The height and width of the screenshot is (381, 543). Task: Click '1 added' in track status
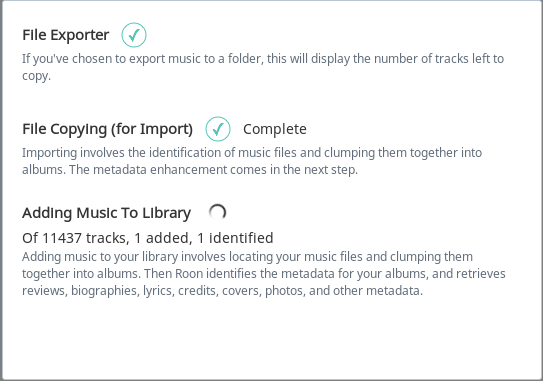pyautogui.click(x=163, y=238)
